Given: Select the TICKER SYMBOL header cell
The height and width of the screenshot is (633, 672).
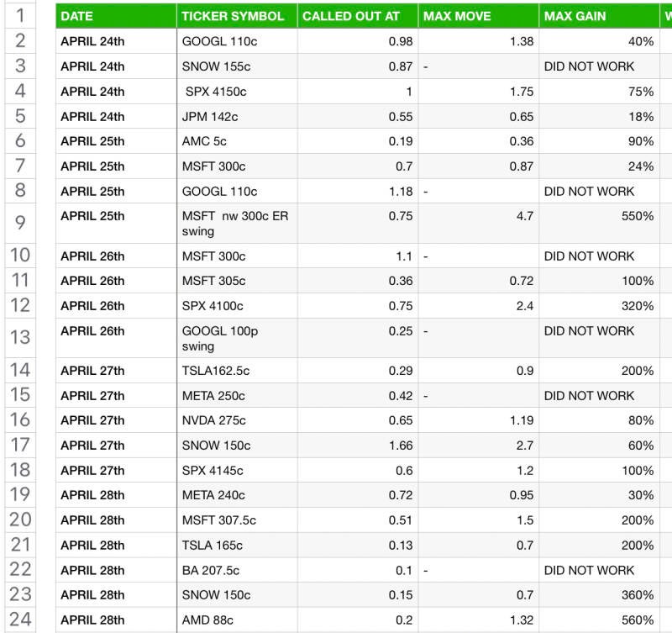Looking at the screenshot, I should (237, 16).
